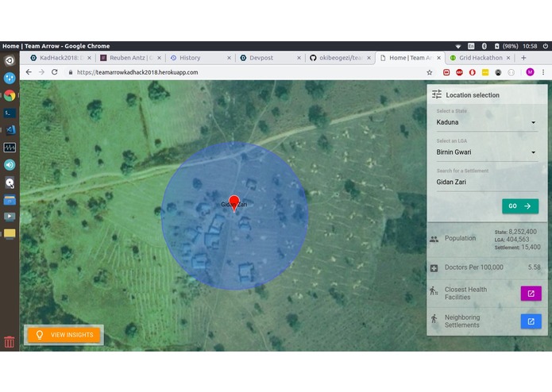Switch to the History tab
Image resolution: width=552 pixels, height=392 pixels.
(200, 58)
